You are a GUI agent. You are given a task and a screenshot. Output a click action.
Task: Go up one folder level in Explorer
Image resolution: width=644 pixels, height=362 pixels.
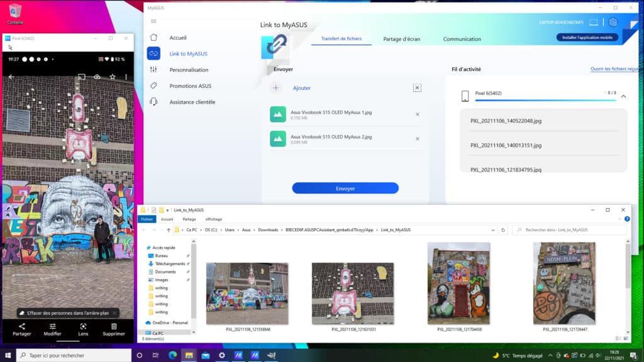tap(169, 230)
